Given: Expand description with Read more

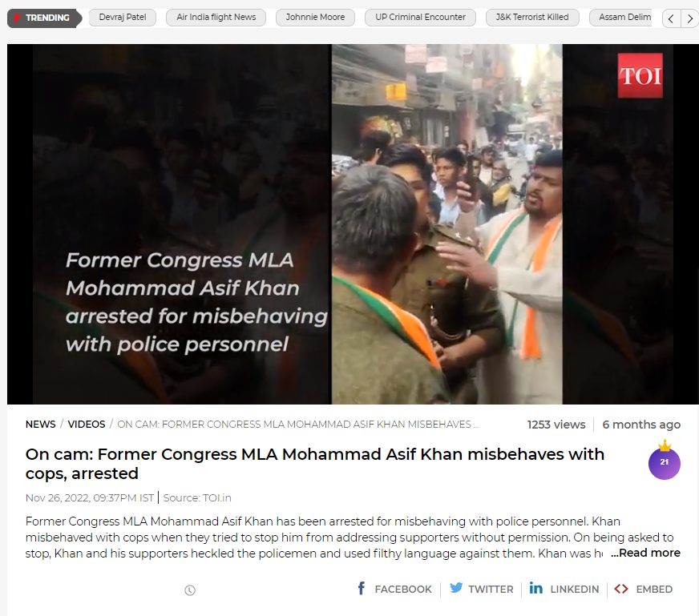Looking at the screenshot, I should (x=645, y=553).
